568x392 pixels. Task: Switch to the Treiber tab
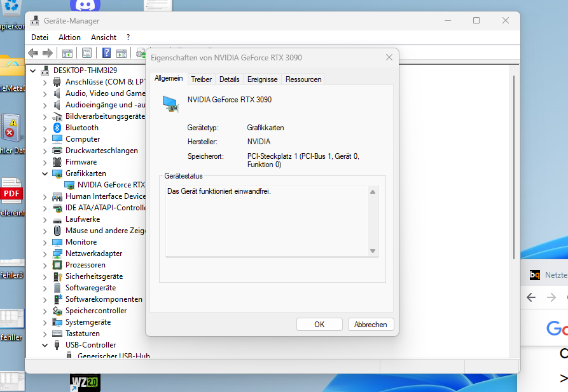pyautogui.click(x=202, y=79)
